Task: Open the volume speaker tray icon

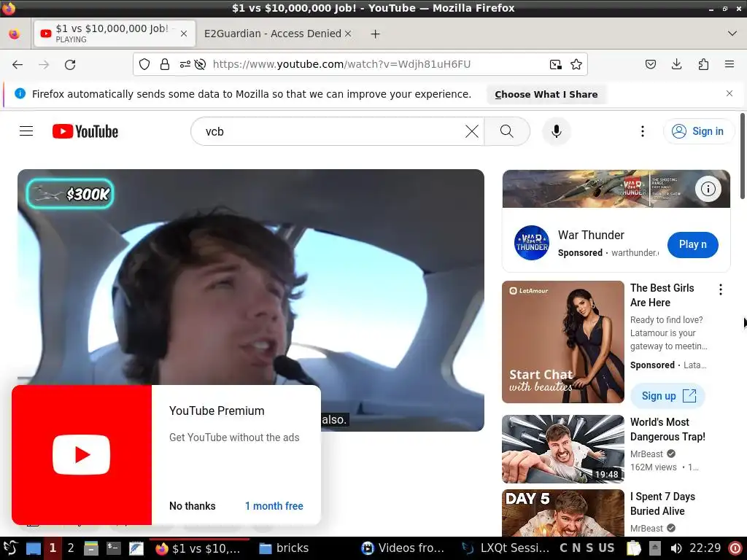Action: pos(676,548)
